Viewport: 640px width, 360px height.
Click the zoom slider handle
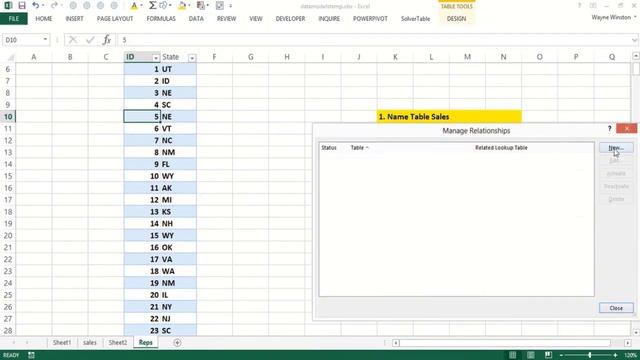coord(589,355)
